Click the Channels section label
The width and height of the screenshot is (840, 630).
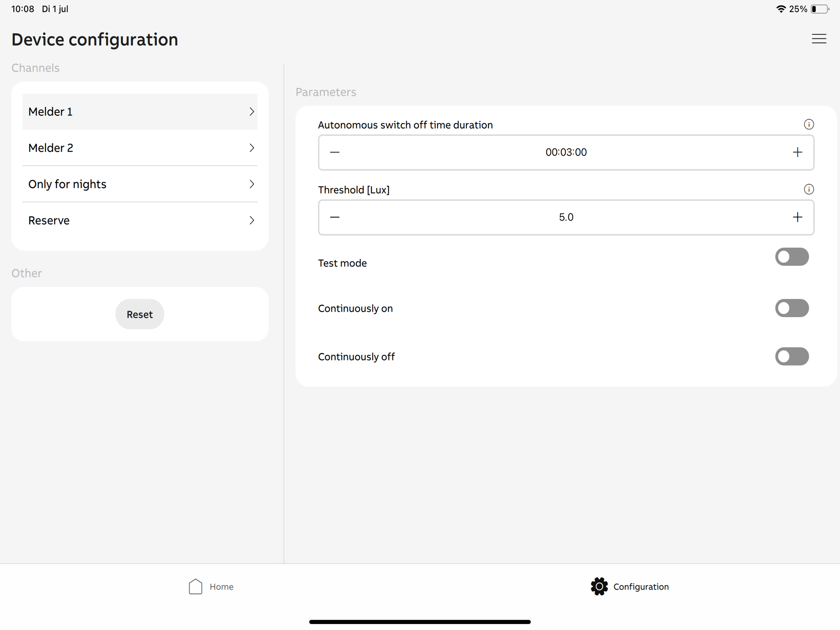(35, 68)
